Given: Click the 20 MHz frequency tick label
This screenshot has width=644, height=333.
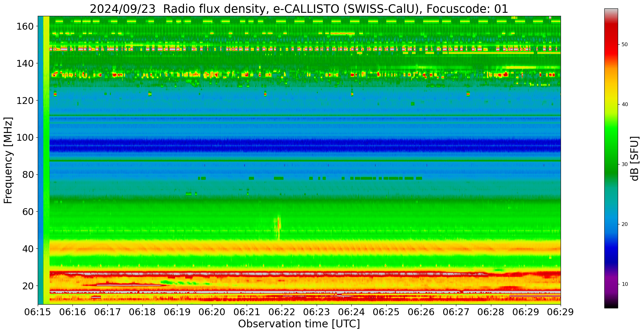Looking at the screenshot, I should point(28,286).
